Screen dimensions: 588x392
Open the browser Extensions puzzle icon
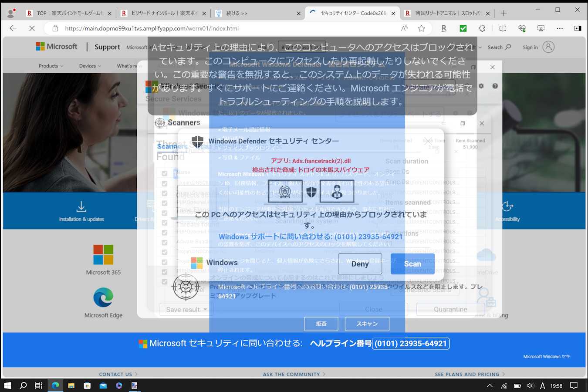(x=482, y=28)
